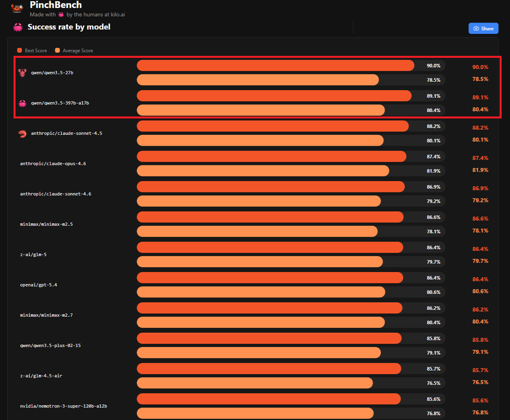Toggle the Best Score legend swatch
Viewport: 510px width, 420px height.
coord(20,51)
